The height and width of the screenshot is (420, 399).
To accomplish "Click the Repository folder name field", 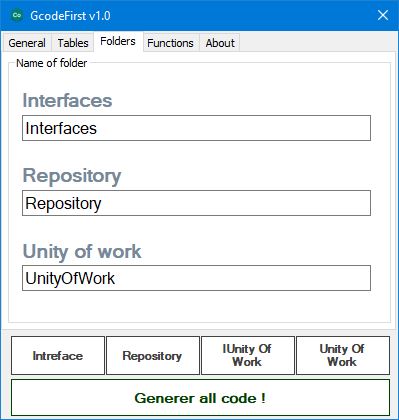I will coord(196,203).
